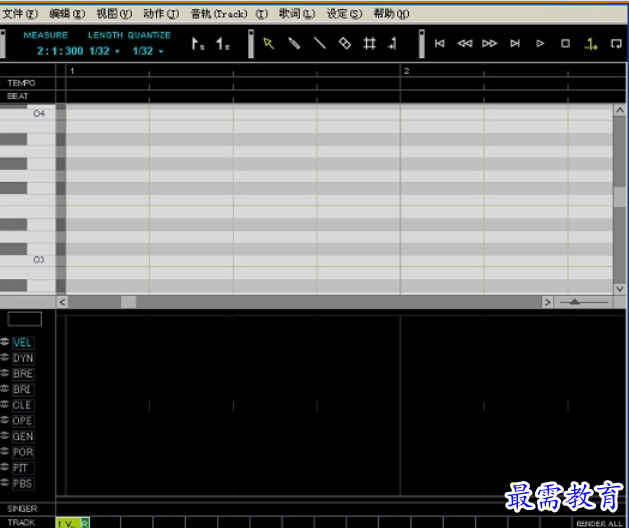This screenshot has width=629, height=528.
Task: Click measure 2 marker in ruler
Action: 406,71
